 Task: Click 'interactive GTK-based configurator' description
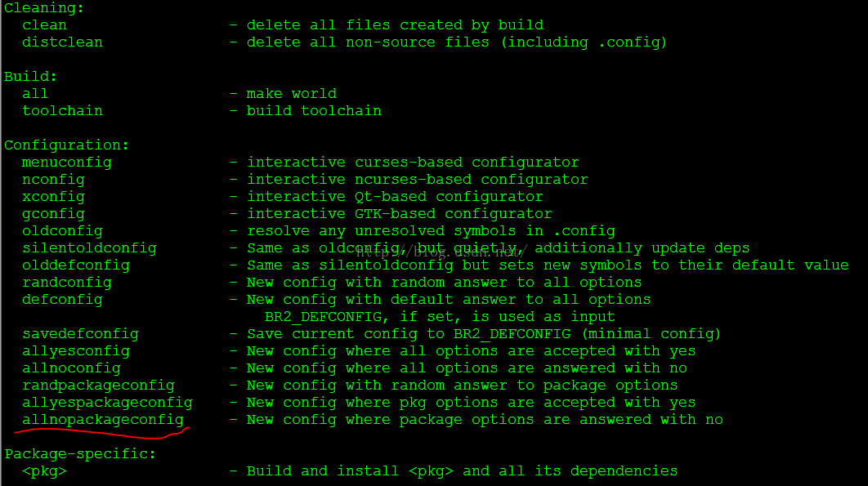(x=400, y=214)
